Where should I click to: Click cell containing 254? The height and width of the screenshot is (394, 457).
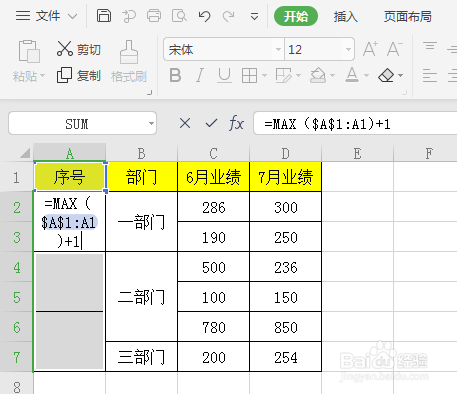(286, 357)
